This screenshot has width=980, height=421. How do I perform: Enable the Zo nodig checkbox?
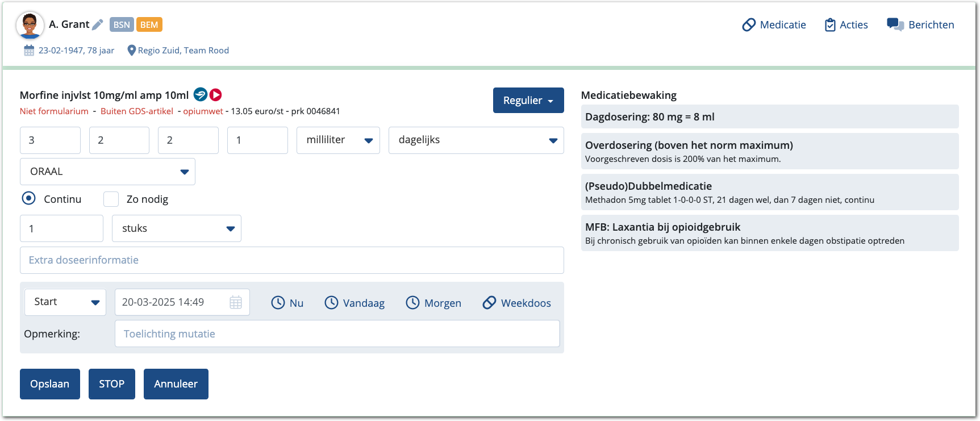pos(111,199)
